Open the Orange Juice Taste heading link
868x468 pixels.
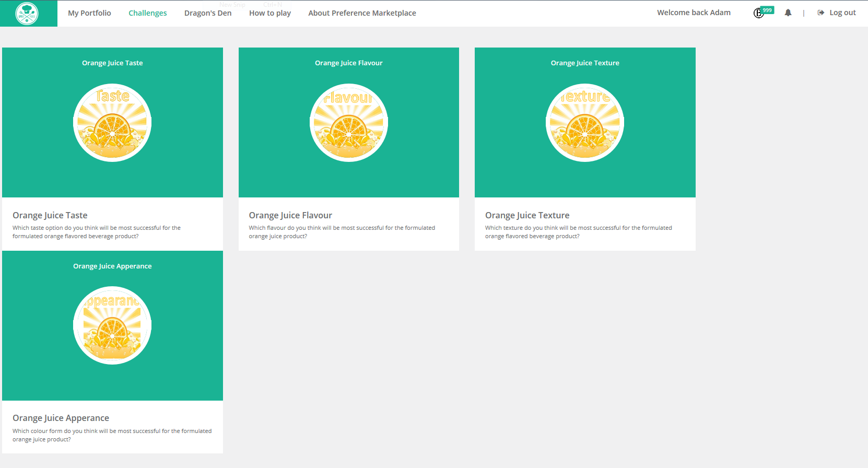pos(50,215)
